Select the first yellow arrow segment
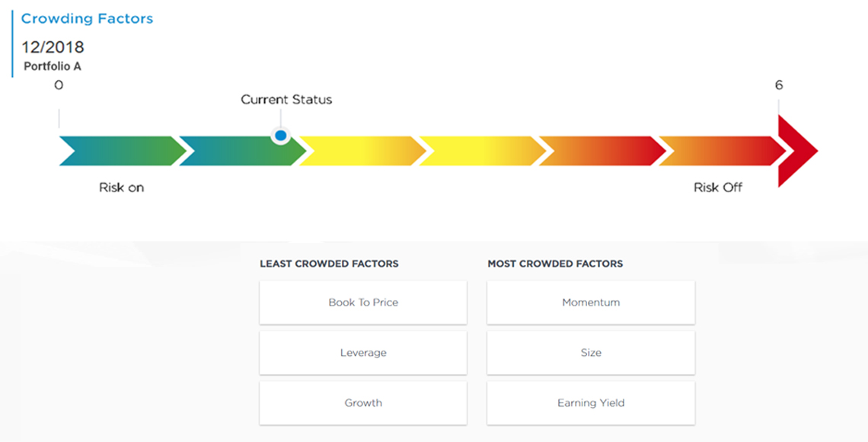This screenshot has height=442, width=868. tap(362, 151)
